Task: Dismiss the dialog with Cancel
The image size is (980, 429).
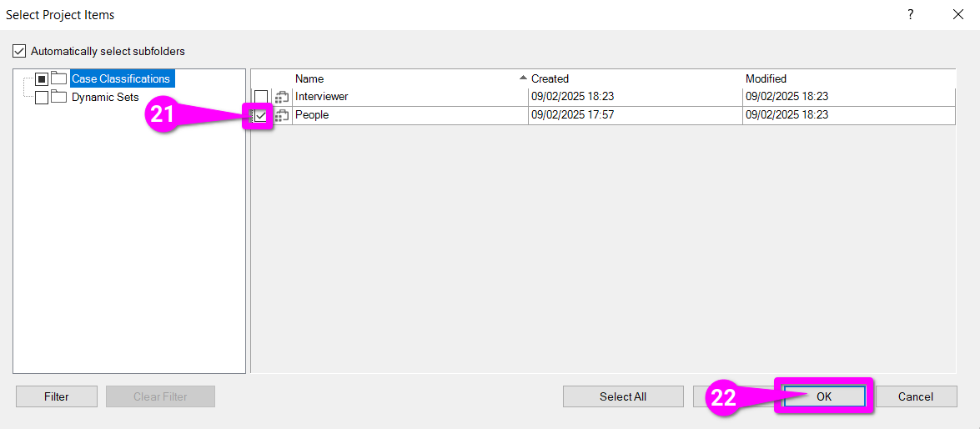Action: 915,396
